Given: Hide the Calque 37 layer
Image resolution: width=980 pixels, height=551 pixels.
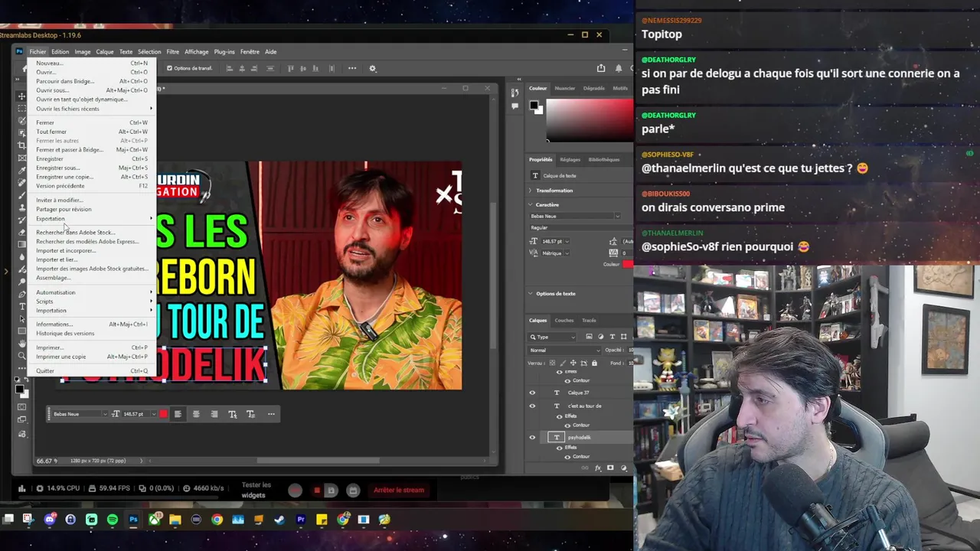Looking at the screenshot, I should [532, 393].
